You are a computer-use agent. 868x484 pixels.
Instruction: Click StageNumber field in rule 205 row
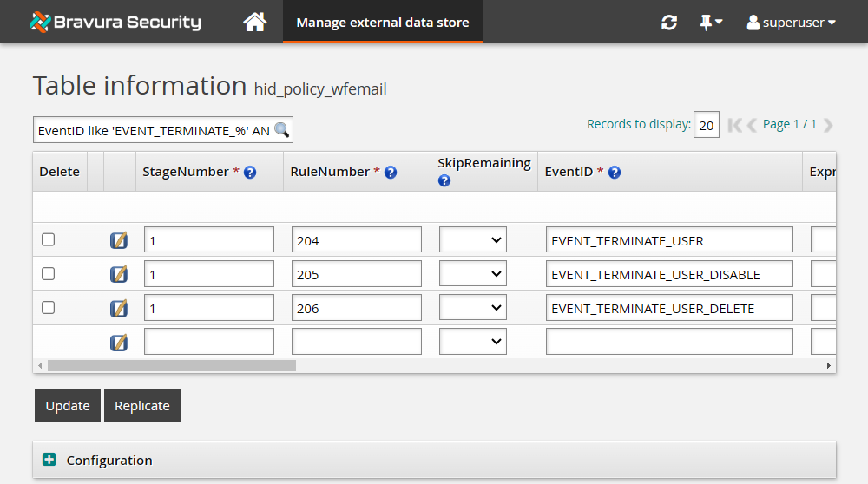coord(208,274)
